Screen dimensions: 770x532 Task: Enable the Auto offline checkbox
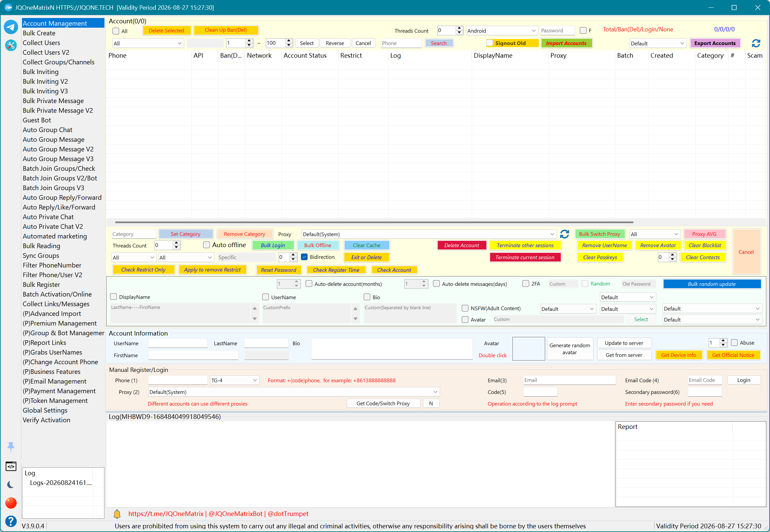[x=207, y=245]
